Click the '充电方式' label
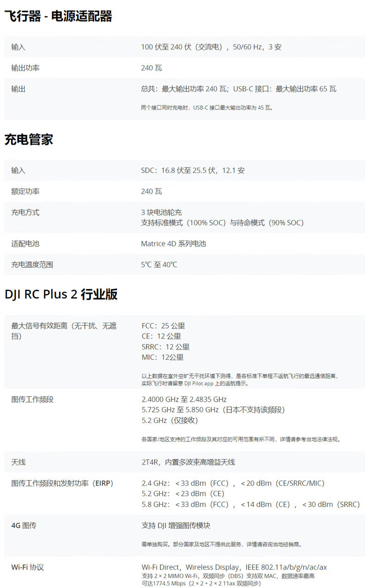The width and height of the screenshot is (365, 588). [x=25, y=213]
